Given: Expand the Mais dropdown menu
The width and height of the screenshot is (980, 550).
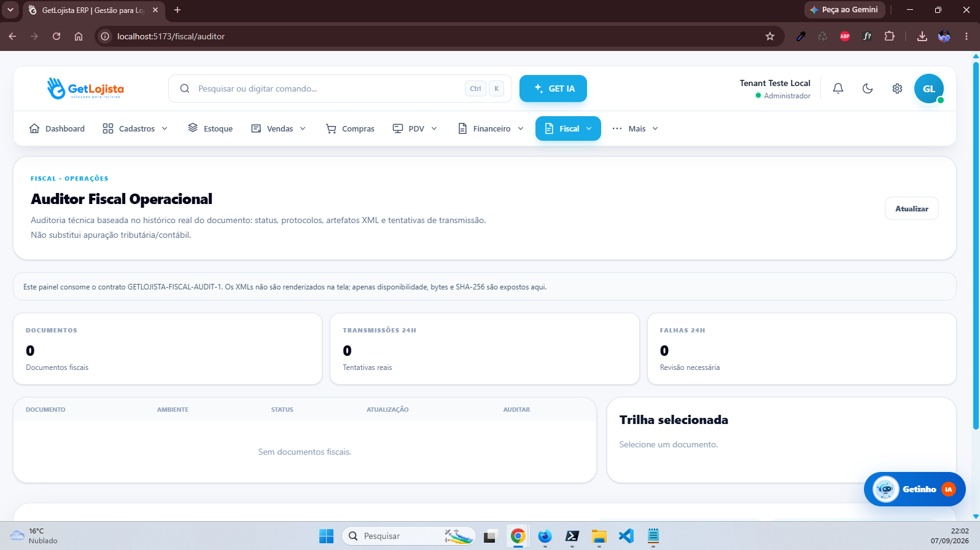Looking at the screenshot, I should coord(636,128).
